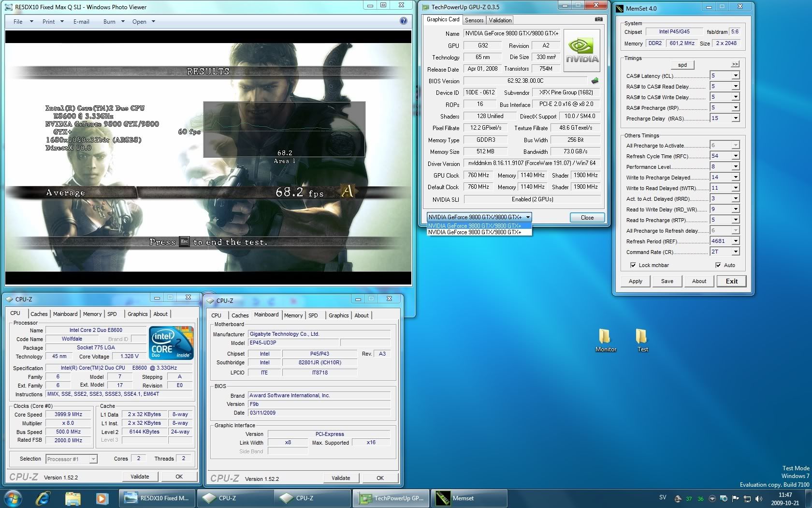Launch Internet Explorer from the taskbar

(43, 498)
